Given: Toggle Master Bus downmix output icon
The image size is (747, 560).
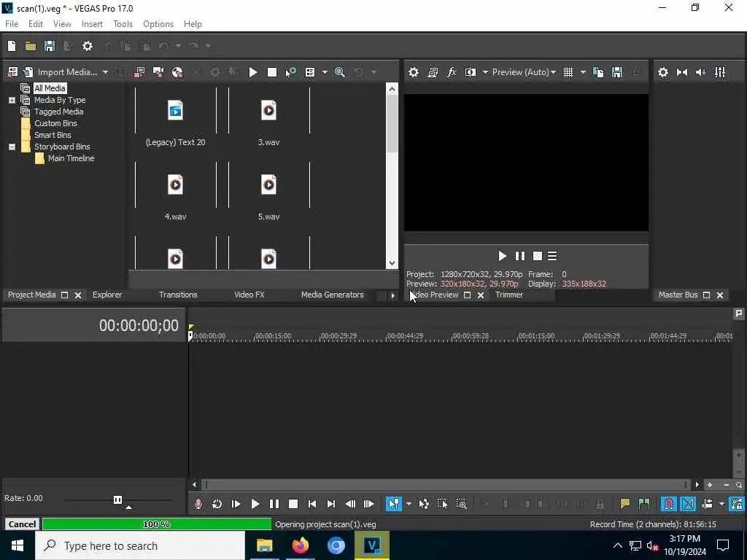Looking at the screenshot, I should click(x=682, y=72).
